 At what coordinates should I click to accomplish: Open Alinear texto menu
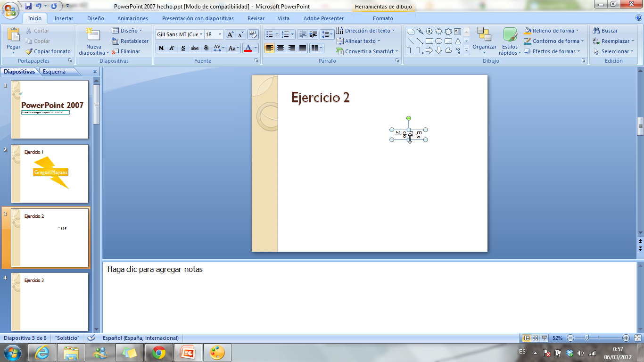[358, 41]
